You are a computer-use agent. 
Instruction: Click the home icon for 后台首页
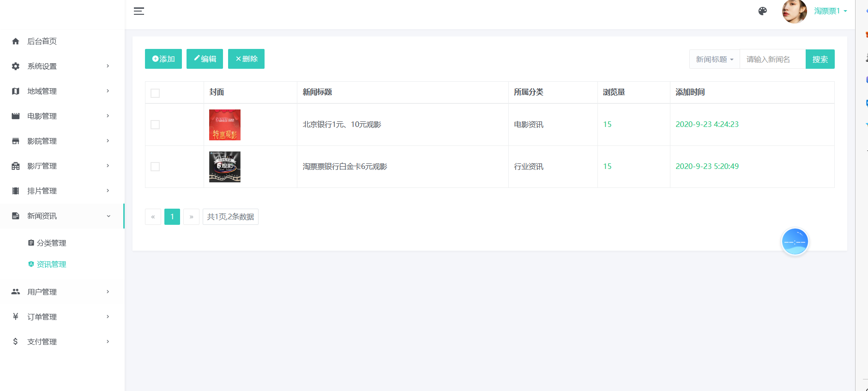coord(16,42)
